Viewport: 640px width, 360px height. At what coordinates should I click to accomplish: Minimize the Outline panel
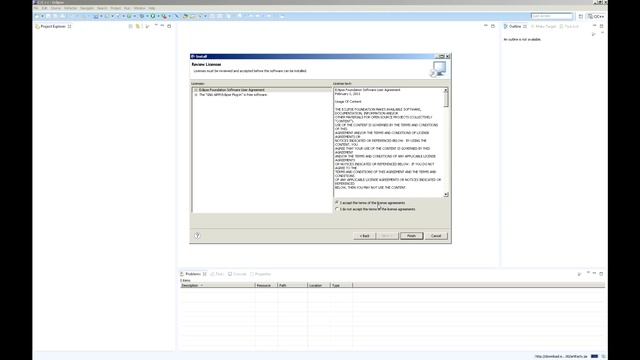coord(594,26)
